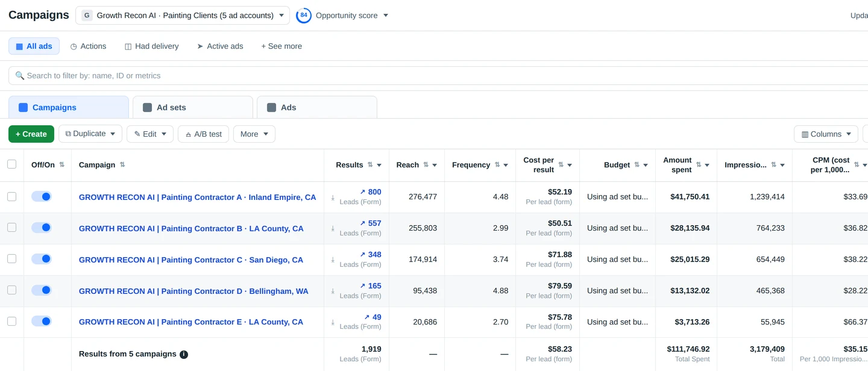Open the More actions dropdown
This screenshot has width=868, height=386.
pos(254,134)
